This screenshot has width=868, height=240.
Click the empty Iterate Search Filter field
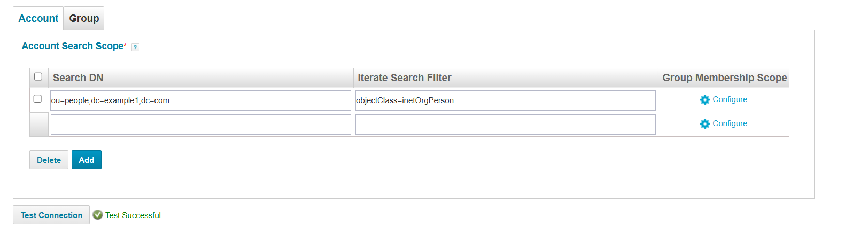[505, 125]
